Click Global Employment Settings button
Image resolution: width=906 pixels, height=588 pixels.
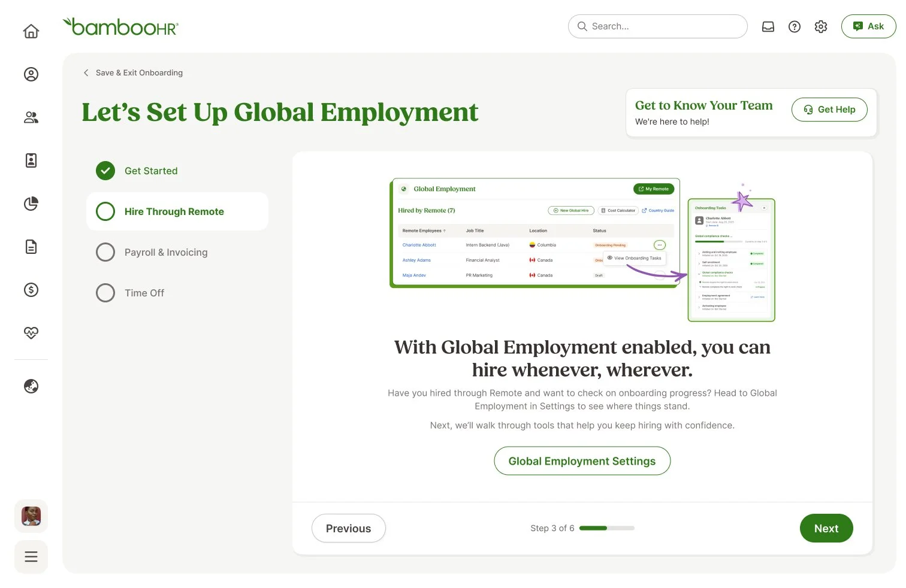point(582,461)
